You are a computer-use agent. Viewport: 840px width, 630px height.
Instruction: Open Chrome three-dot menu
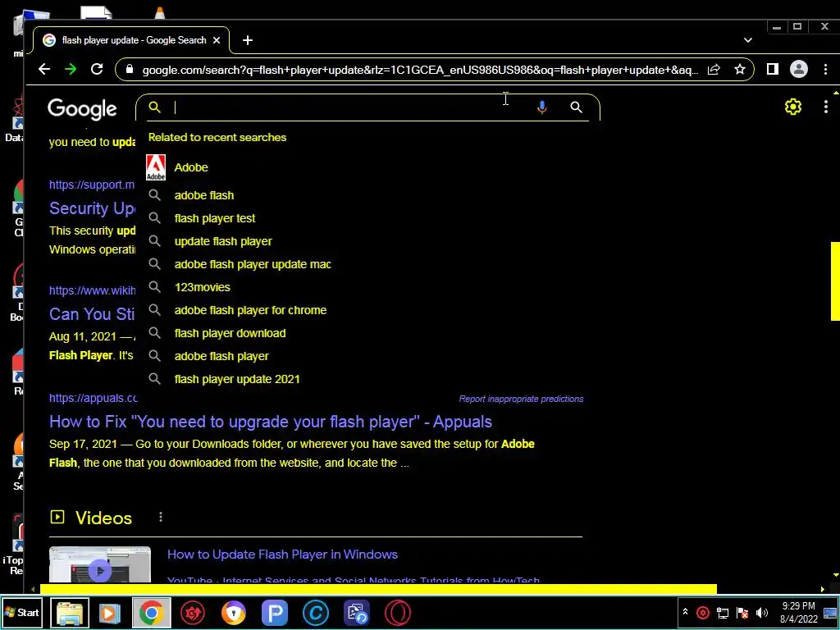(x=825, y=69)
